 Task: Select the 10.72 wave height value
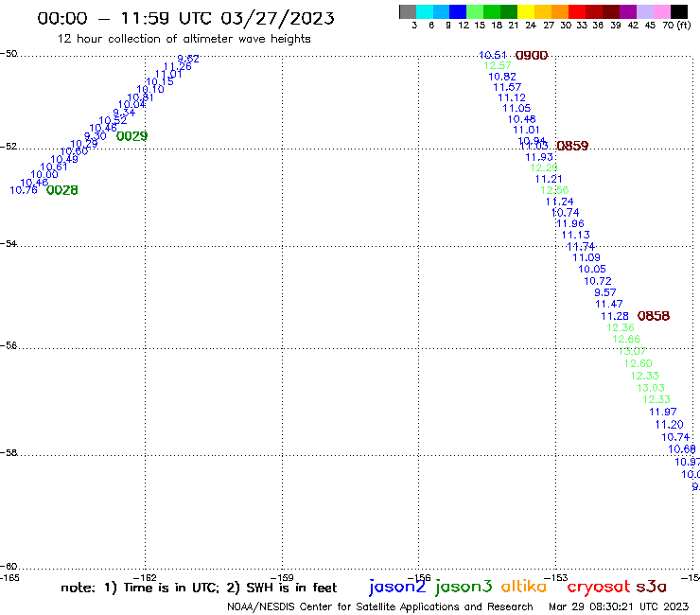click(598, 281)
